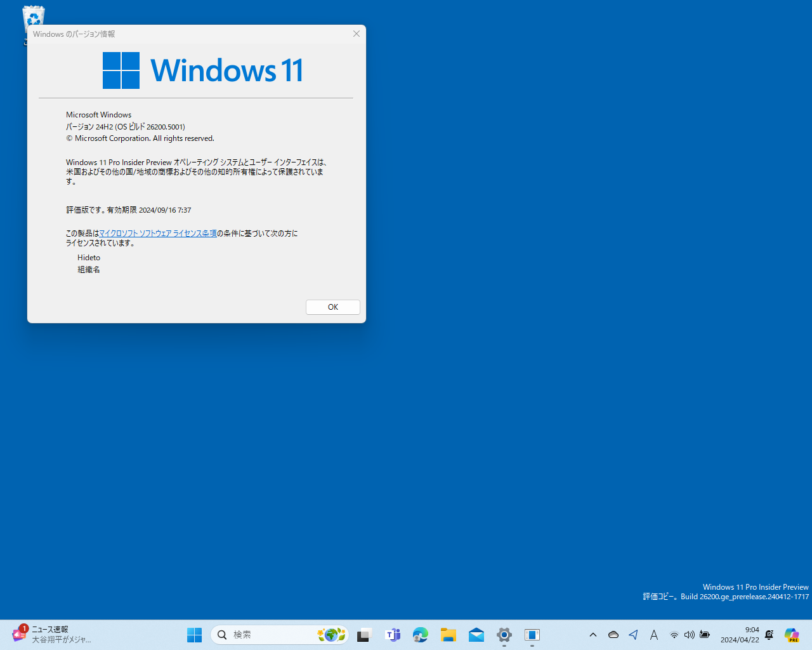Open the Microsoft software license terms link
The height and width of the screenshot is (650, 812).
click(x=157, y=233)
